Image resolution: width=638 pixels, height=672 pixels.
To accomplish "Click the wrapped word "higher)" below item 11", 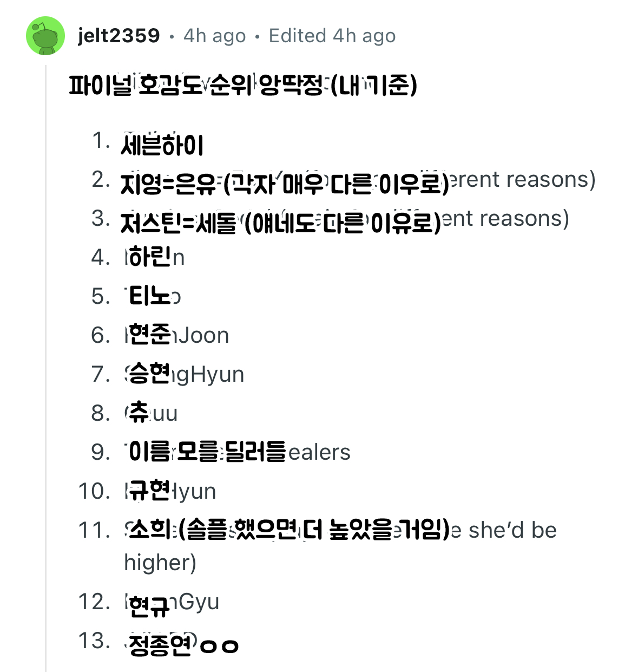I will tap(160, 563).
